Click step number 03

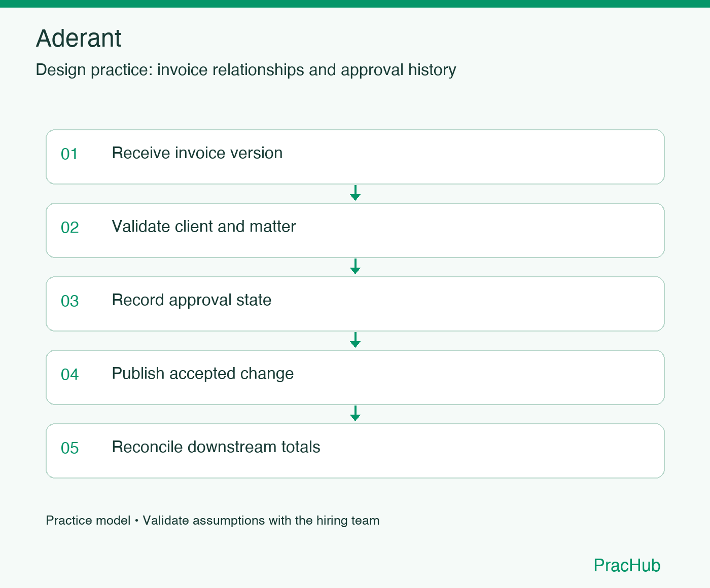(x=70, y=301)
